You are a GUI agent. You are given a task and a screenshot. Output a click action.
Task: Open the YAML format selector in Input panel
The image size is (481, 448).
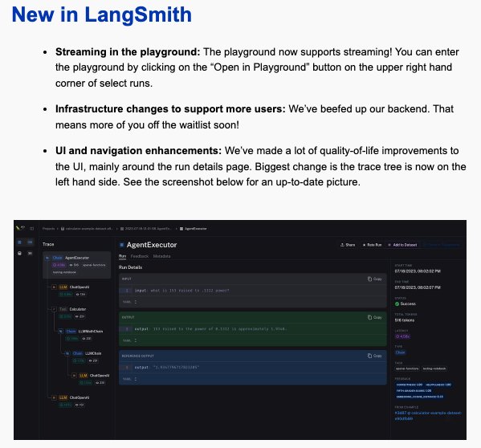[130, 302]
